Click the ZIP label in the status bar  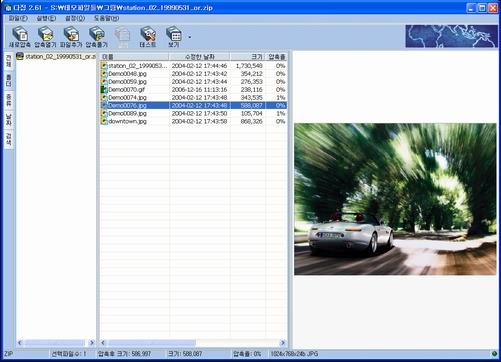pyautogui.click(x=8, y=354)
